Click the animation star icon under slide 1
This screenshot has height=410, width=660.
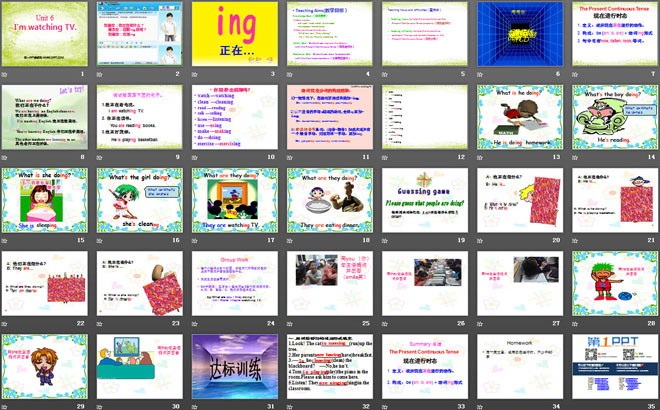[x=5, y=75]
